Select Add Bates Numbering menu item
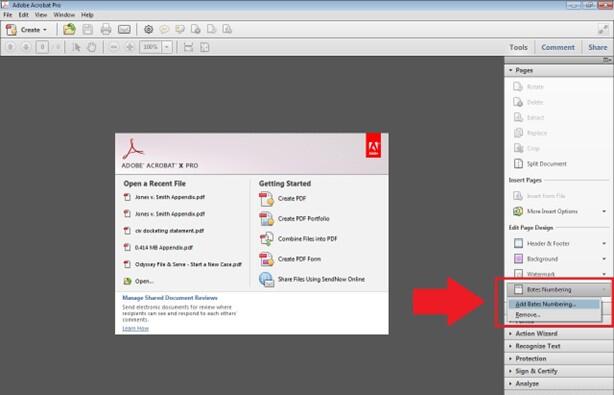Viewport: 614px width, 395px height. click(x=554, y=304)
